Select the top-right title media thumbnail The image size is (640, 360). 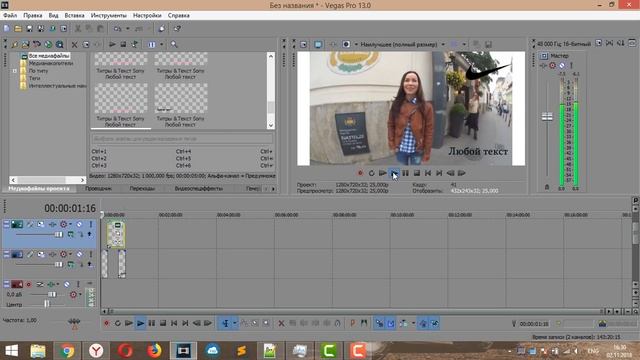pos(181,59)
